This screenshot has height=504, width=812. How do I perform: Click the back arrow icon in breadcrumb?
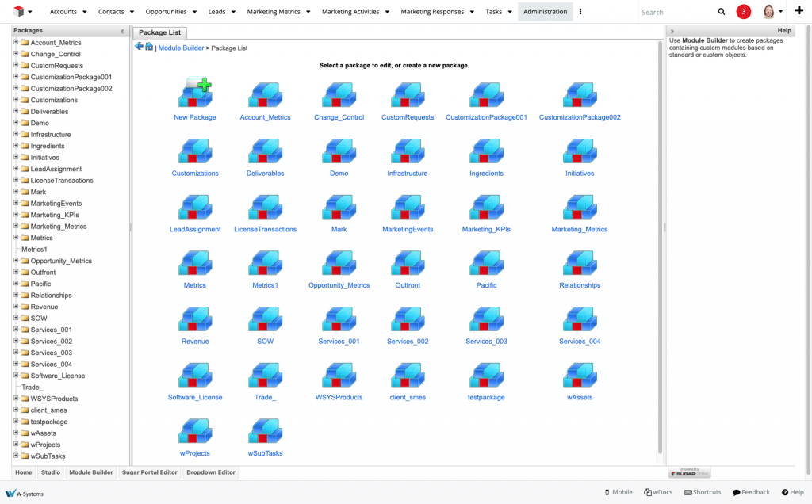[139, 47]
